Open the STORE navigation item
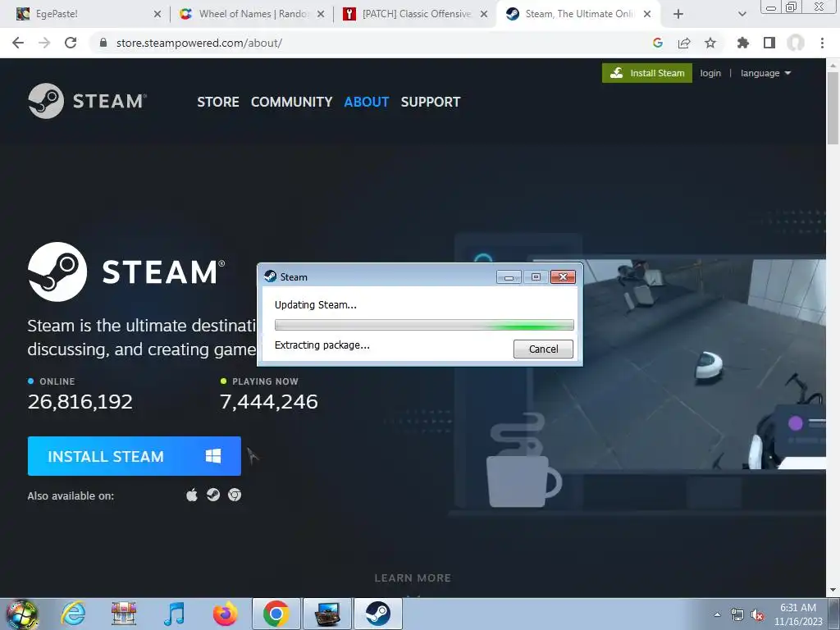Viewport: 840px width, 630px height. click(218, 102)
